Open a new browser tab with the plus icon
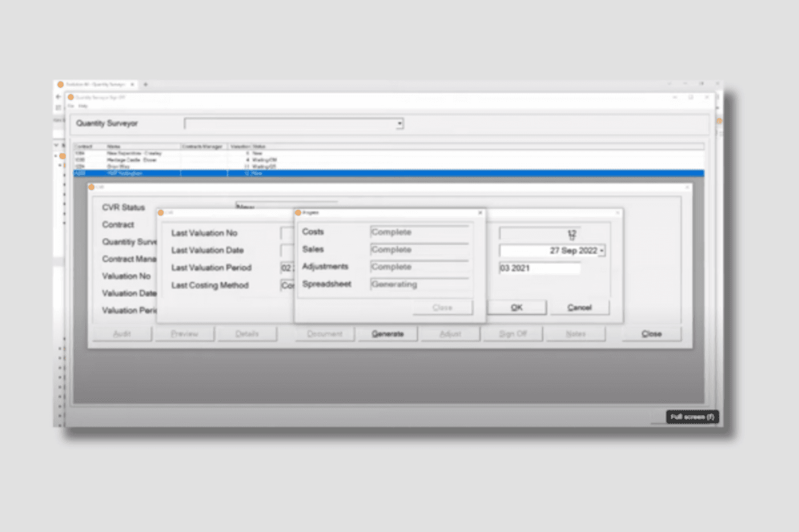 [146, 84]
